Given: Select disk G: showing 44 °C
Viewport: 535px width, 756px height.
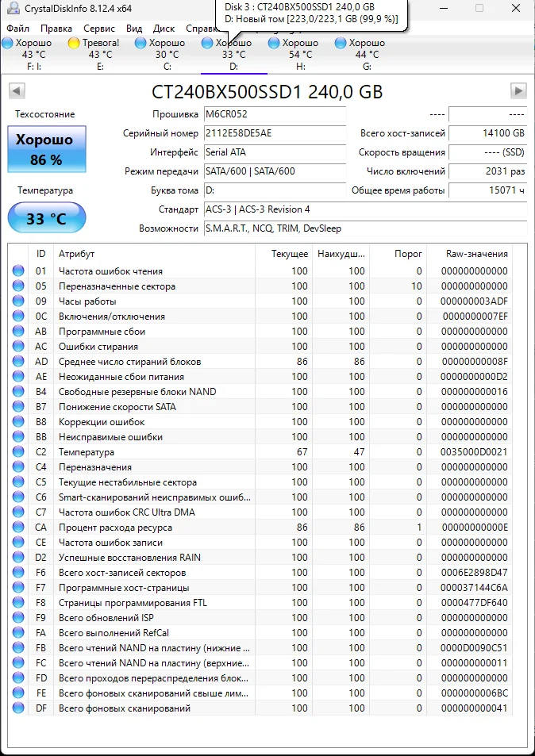Looking at the screenshot, I should tap(367, 55).
